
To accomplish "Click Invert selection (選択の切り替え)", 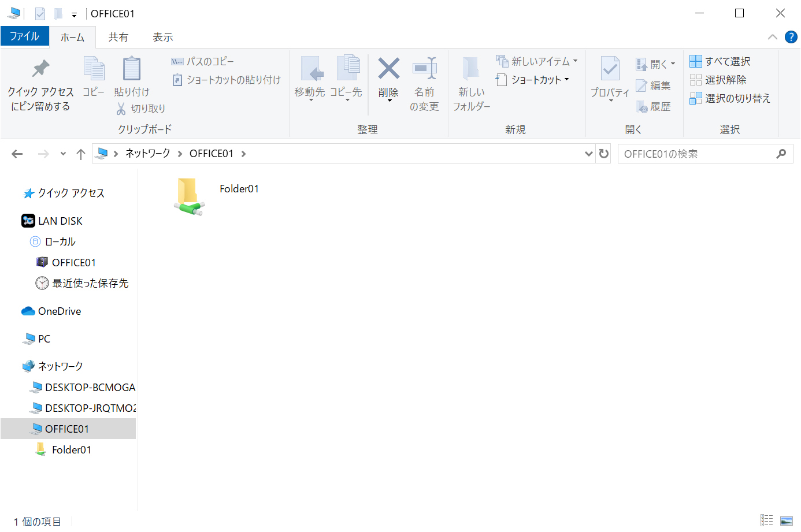I will click(730, 98).
